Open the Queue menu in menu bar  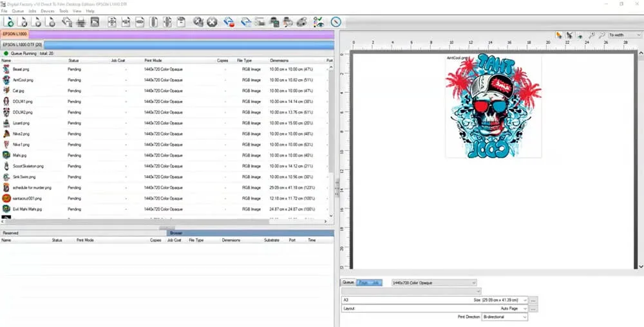click(x=17, y=11)
